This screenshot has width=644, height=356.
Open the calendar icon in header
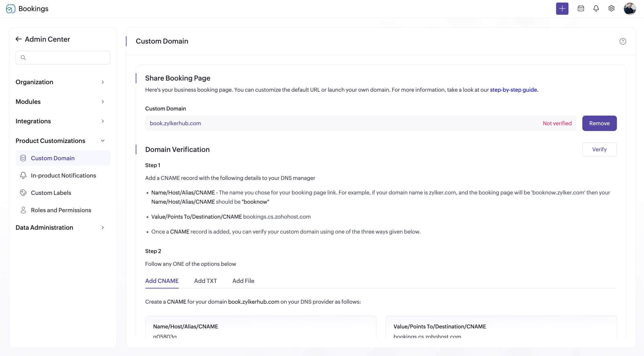pos(581,8)
